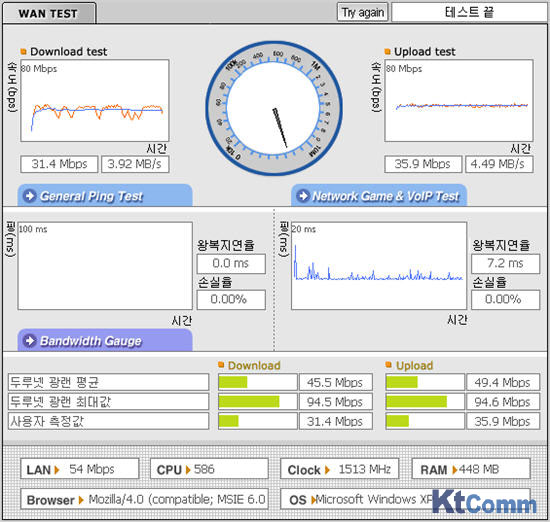Click the orange arrow next to LAN
Screen dimensions: 550x522
pyautogui.click(x=57, y=470)
